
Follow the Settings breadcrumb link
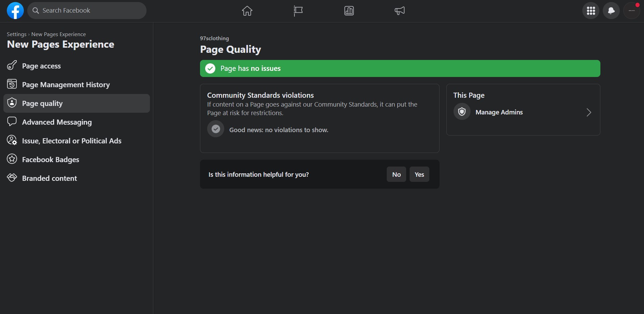coord(17,34)
